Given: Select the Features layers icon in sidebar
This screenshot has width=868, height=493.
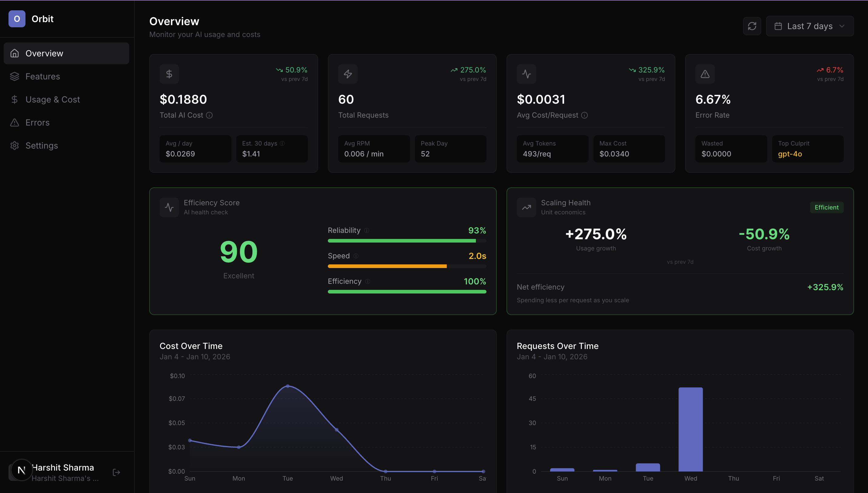Looking at the screenshot, I should [15, 76].
